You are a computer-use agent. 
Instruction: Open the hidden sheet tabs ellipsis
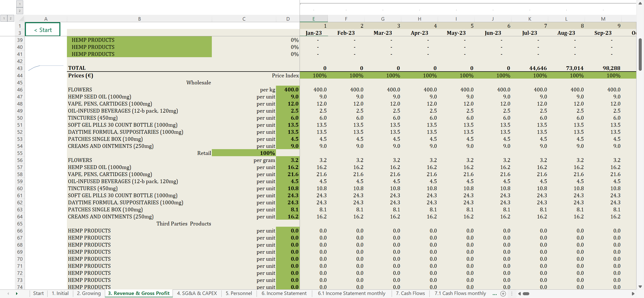[495, 293]
